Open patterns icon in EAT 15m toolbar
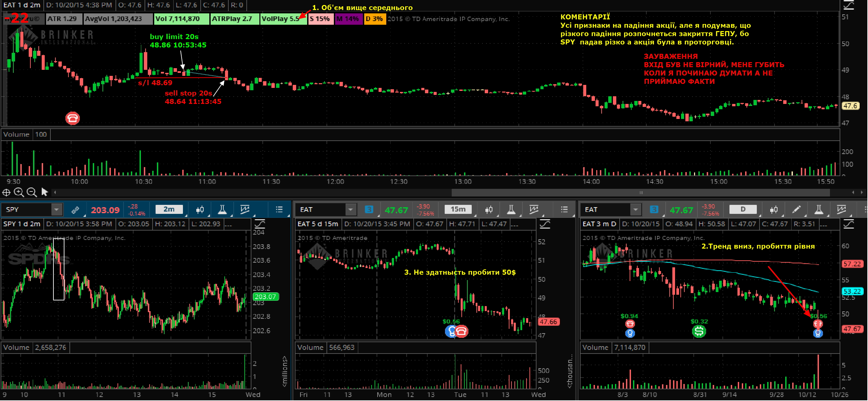This screenshot has height=401, width=868. [x=534, y=210]
